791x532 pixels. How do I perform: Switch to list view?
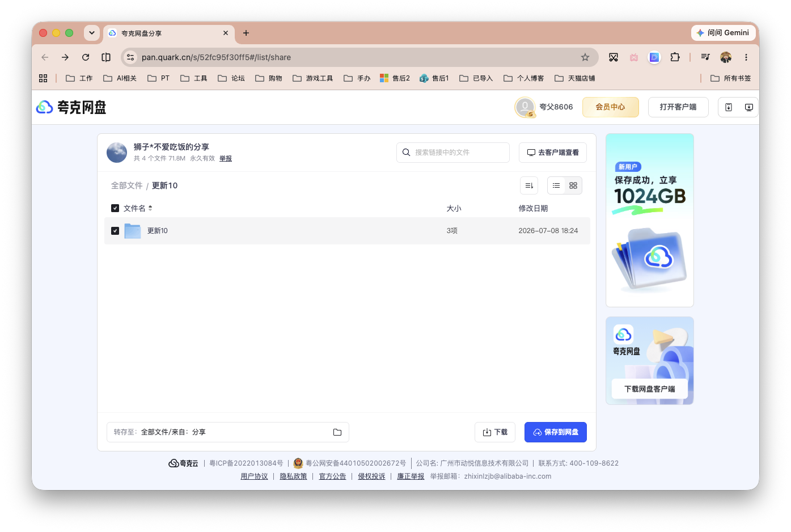pos(556,185)
